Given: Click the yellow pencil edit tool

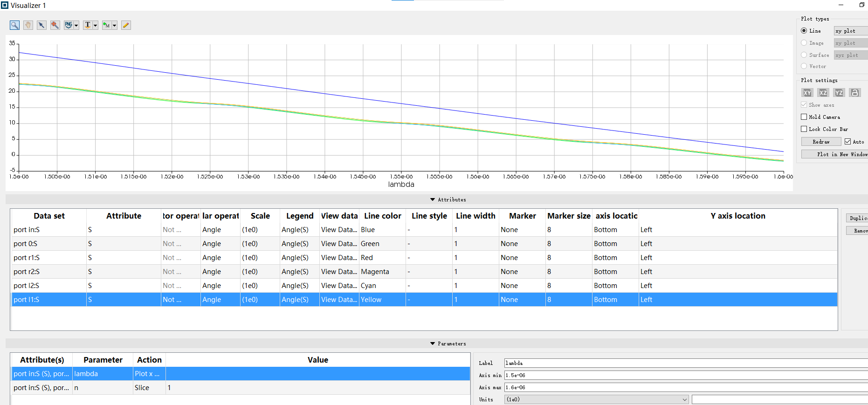Looking at the screenshot, I should (126, 25).
